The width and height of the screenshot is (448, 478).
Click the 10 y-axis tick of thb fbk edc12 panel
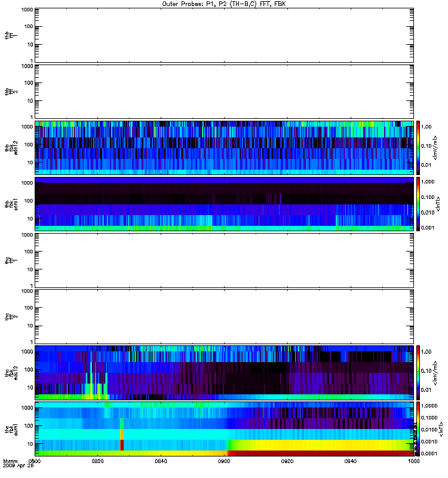pos(30,163)
